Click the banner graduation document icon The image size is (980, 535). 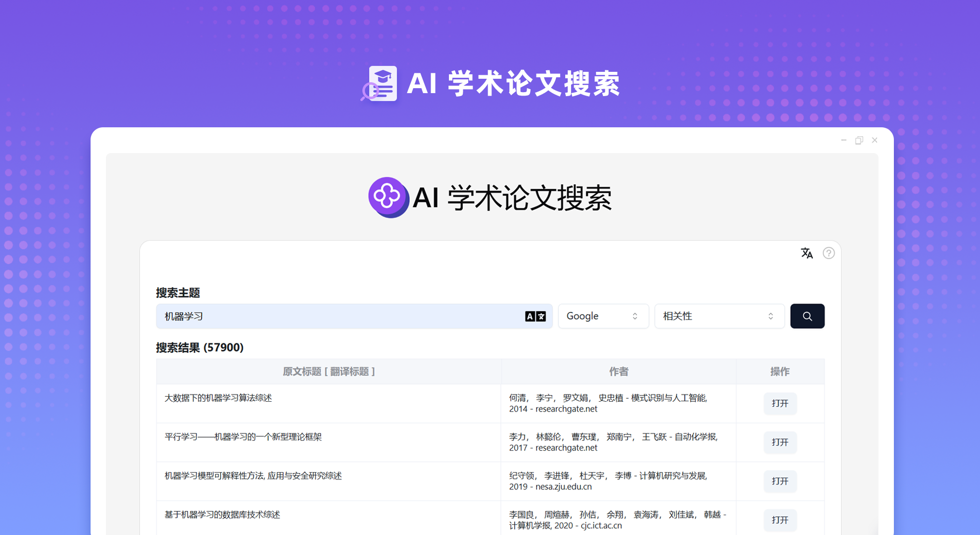[x=379, y=83]
